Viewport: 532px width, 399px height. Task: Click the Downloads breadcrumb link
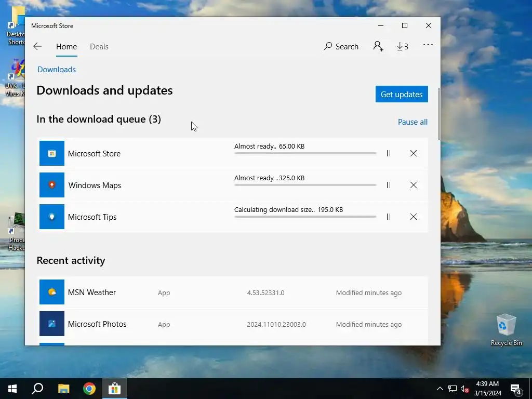coord(57,70)
